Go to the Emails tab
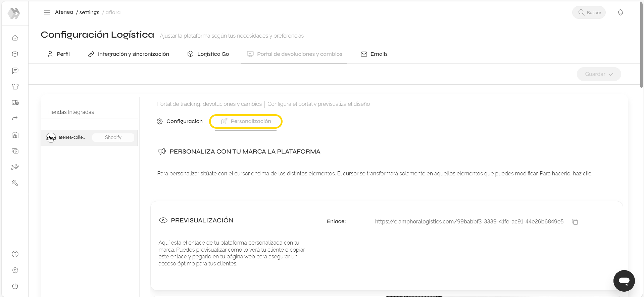Screen dimensions: 644x297 click(374, 54)
